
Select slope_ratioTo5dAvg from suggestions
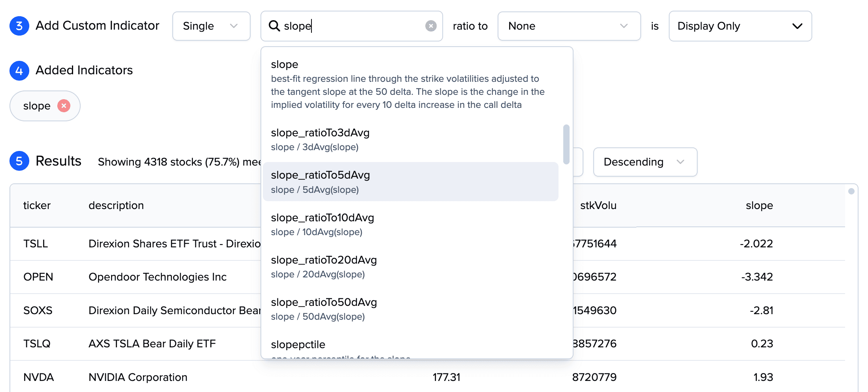411,182
